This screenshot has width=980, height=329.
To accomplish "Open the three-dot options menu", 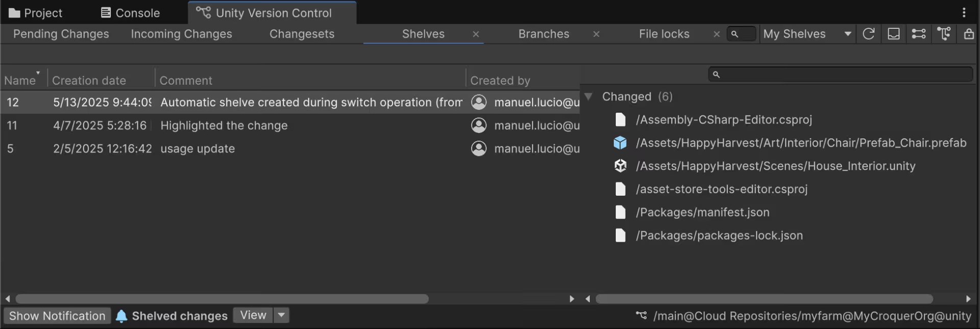I will 964,12.
